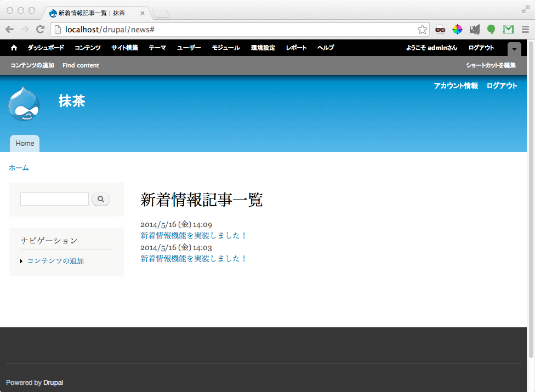
Task: Toggle the fullscreen arrows icon
Action: click(526, 9)
